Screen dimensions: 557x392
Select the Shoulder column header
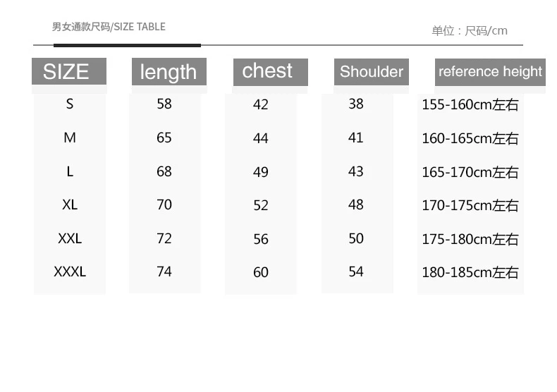pyautogui.click(x=372, y=72)
